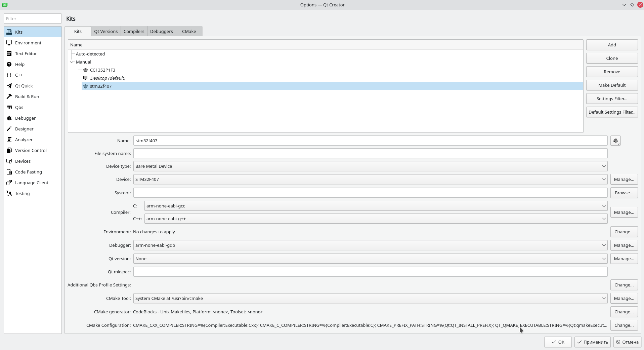Click Manage... next to CMake Tool

pos(624,298)
